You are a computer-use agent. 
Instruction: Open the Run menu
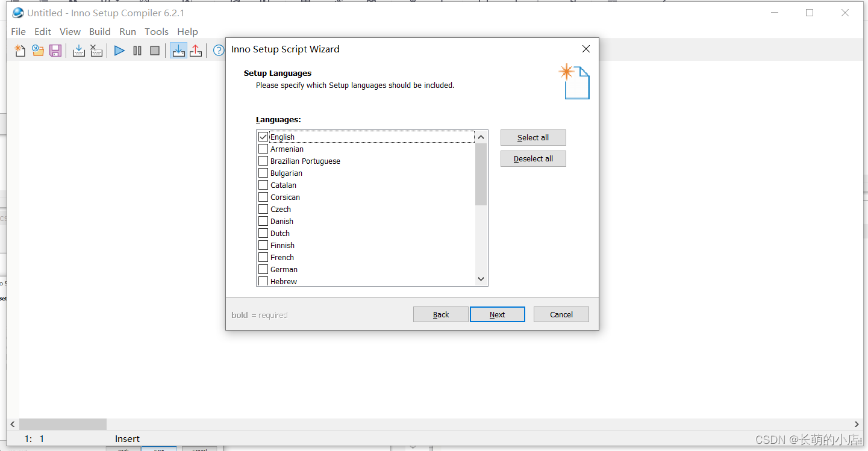[x=128, y=31]
